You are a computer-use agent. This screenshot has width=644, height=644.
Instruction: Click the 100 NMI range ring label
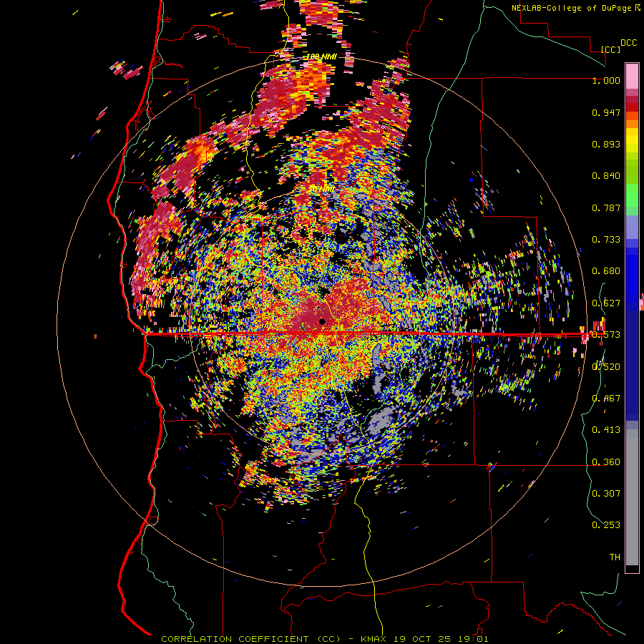click(321, 57)
